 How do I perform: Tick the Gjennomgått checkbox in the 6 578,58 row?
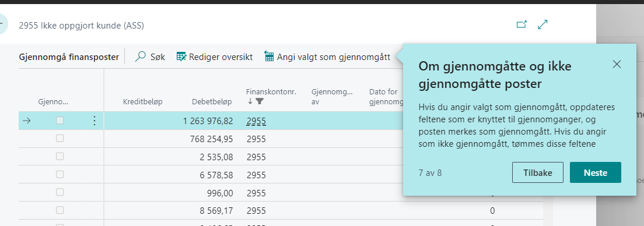click(x=60, y=175)
